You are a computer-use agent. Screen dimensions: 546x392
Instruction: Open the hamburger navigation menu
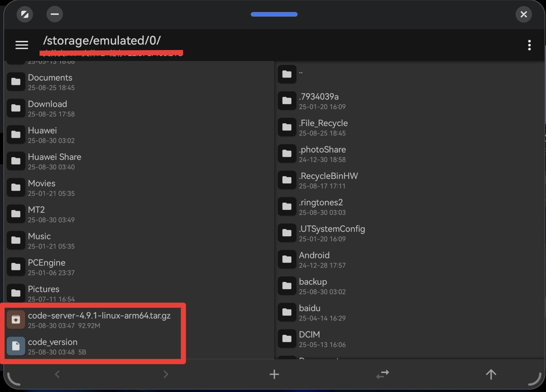(22, 45)
